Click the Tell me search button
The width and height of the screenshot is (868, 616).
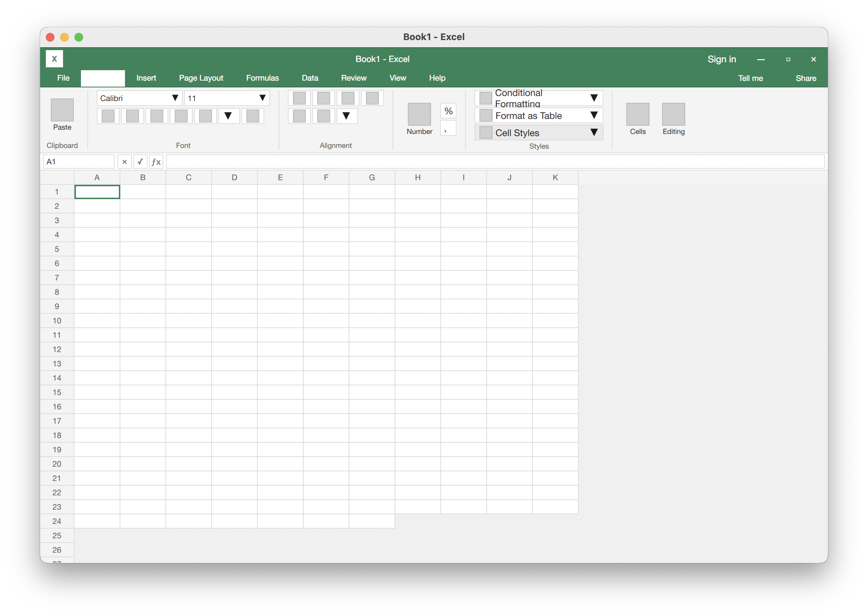[750, 78]
